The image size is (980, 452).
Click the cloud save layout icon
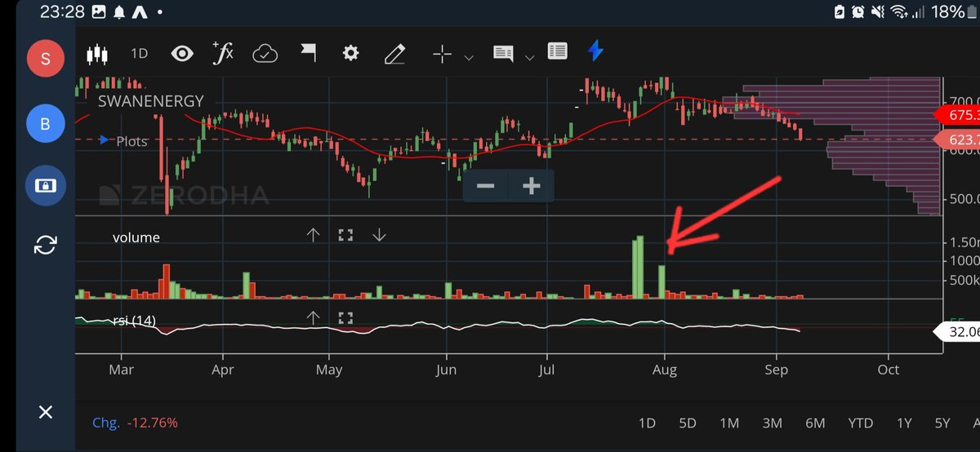click(x=265, y=54)
